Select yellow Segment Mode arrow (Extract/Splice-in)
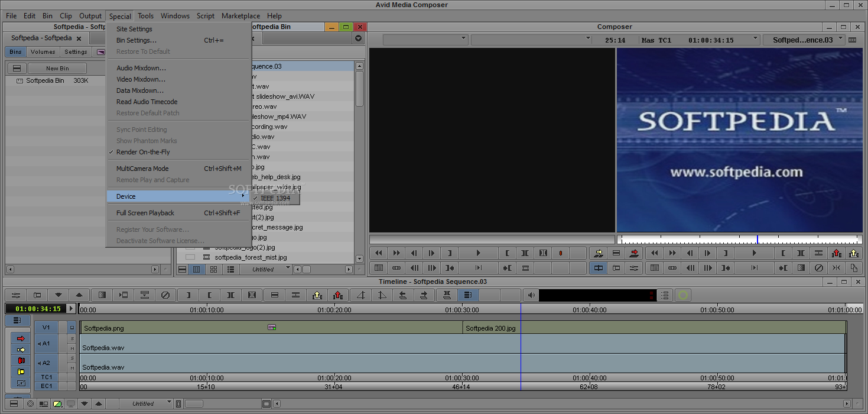 21,350
